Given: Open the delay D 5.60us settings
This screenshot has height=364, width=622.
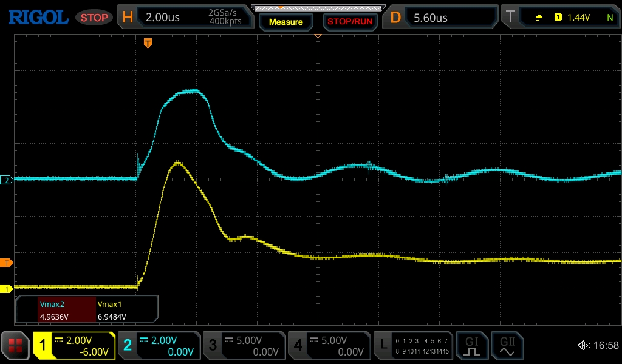Looking at the screenshot, I should pyautogui.click(x=441, y=18).
